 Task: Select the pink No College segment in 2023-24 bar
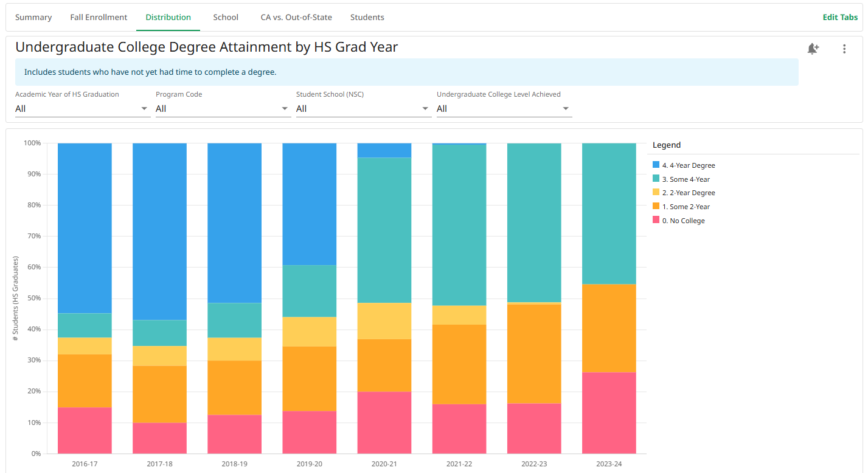(x=609, y=413)
